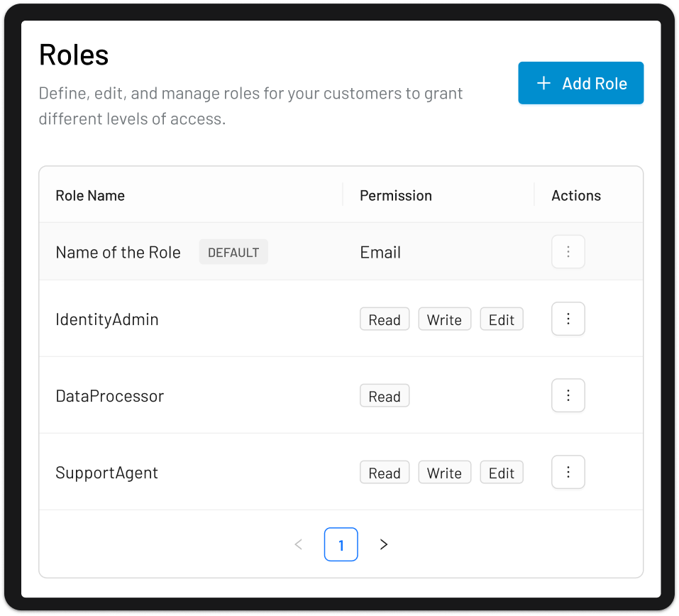Click the Read tag for IdentityAdmin
Viewport: 679px width, 616px height.
pos(385,319)
